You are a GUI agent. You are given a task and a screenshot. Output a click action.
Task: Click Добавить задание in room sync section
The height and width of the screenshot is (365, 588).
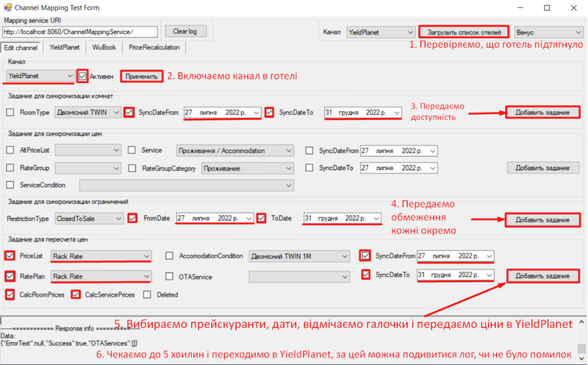pos(542,113)
